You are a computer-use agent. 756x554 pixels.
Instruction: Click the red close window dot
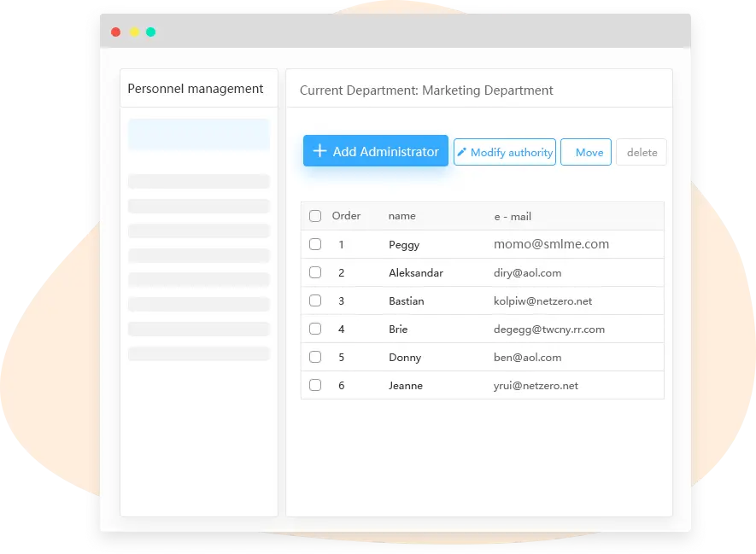click(x=116, y=32)
